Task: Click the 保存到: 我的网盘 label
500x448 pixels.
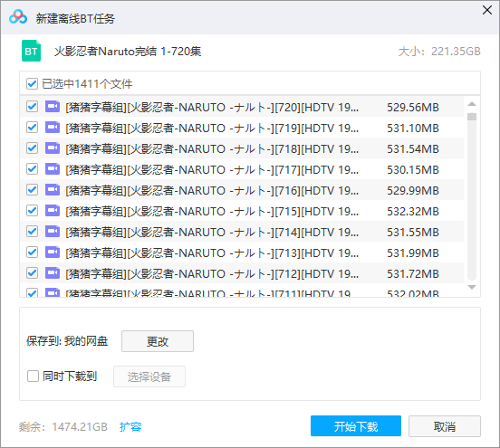Action: (x=67, y=341)
